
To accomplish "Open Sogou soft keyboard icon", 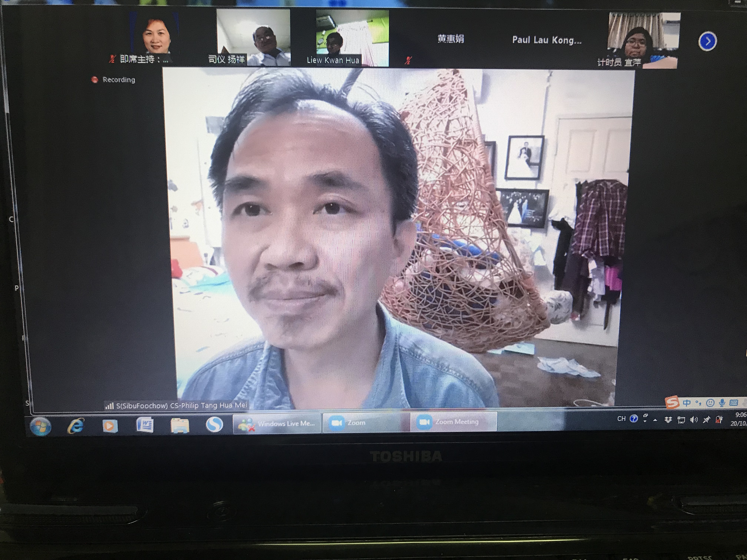I will coord(733,403).
